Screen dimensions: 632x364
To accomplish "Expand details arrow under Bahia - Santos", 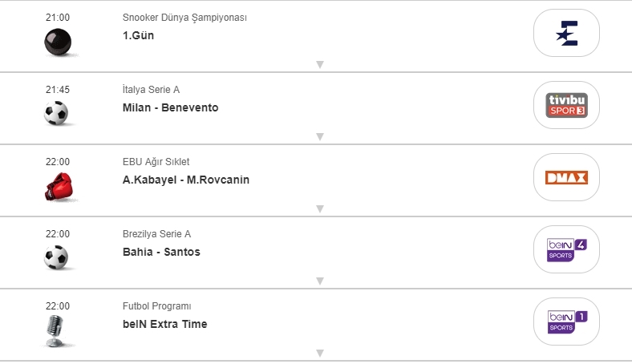I will coord(319,281).
